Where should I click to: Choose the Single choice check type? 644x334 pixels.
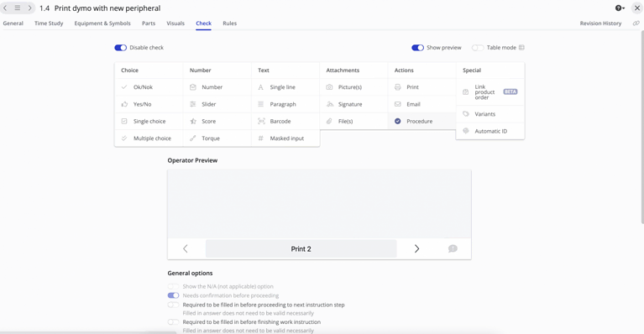point(149,122)
